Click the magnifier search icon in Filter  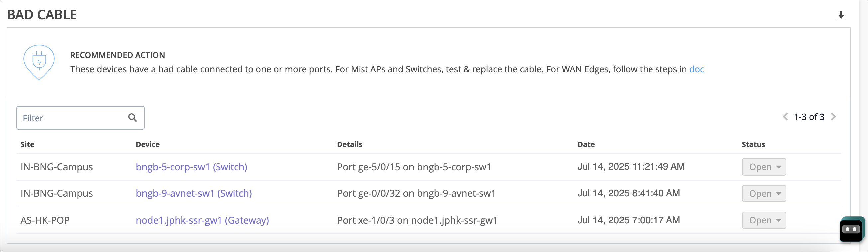point(132,118)
